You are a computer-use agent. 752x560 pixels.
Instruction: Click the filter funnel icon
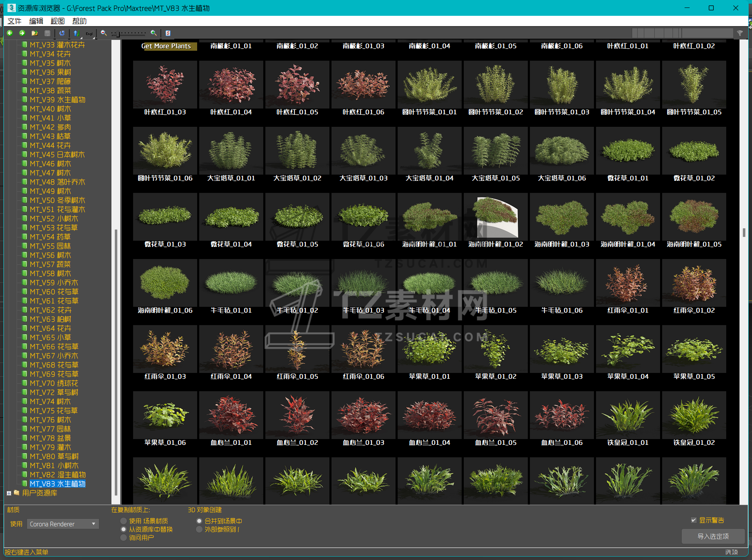(740, 33)
